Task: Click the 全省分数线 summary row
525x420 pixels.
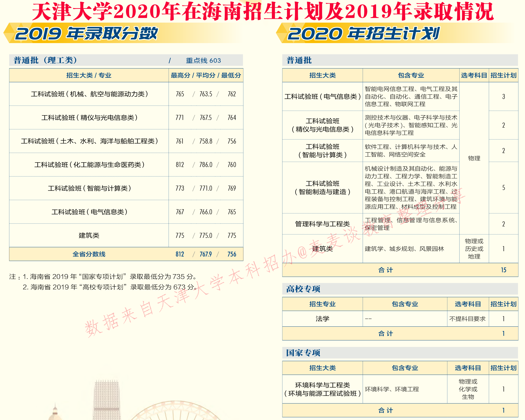Action: pyautogui.click(x=89, y=254)
